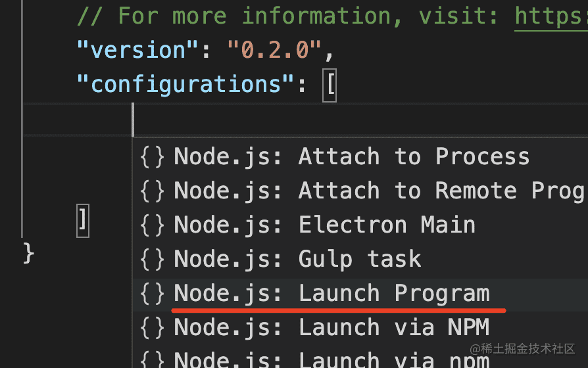588x368 pixels.
Task: Click the braces icon next to Attach to Remote Program
Action: click(x=153, y=191)
